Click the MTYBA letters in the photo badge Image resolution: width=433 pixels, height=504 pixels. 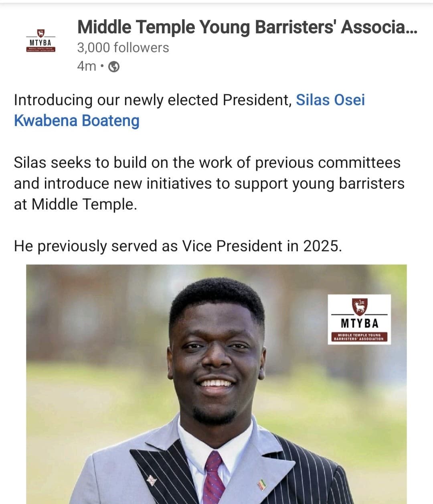(x=359, y=323)
